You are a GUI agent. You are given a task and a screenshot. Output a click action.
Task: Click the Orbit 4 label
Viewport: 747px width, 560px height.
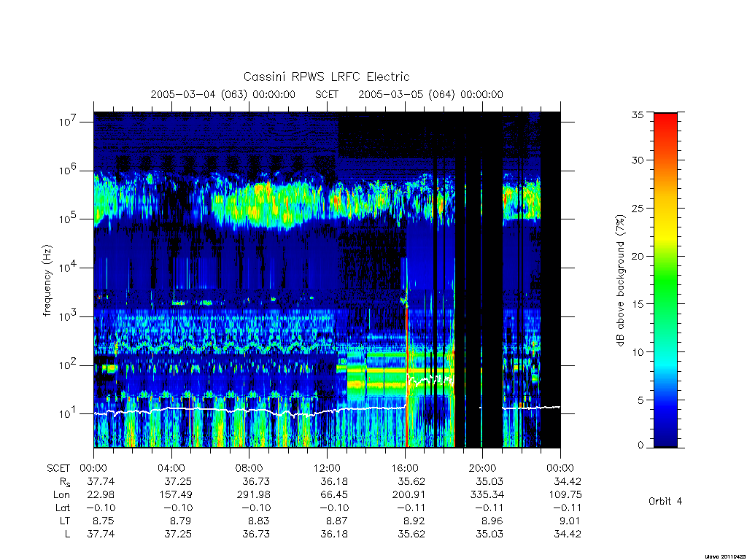click(x=665, y=502)
